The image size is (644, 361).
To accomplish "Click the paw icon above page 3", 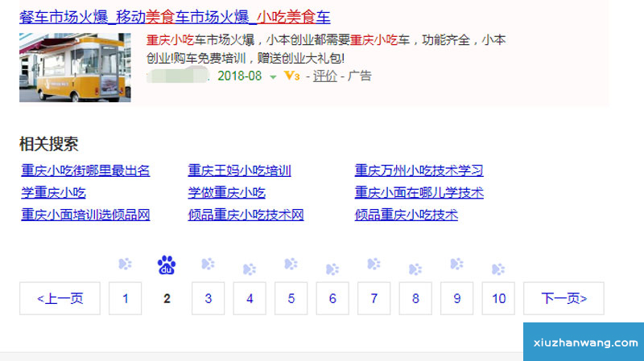I will pyautogui.click(x=208, y=265).
